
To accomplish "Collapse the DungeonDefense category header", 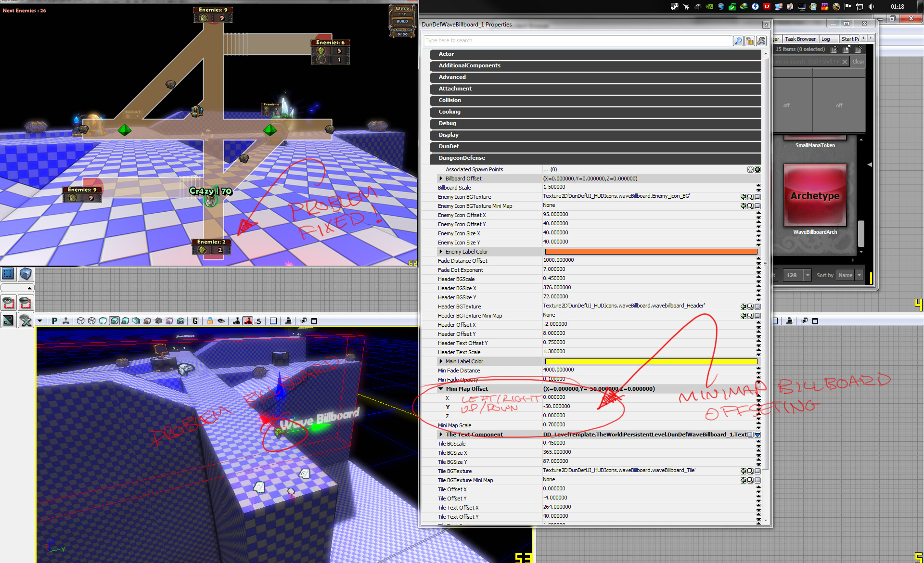I will coord(595,158).
